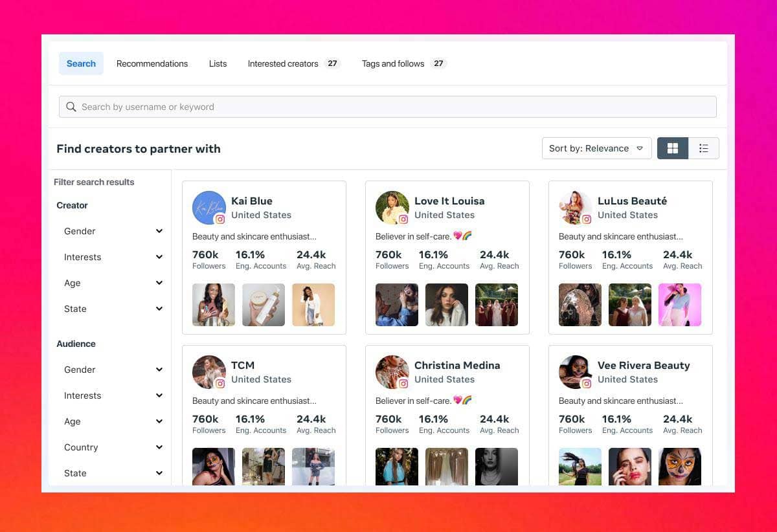Open TCM's profile avatar
Viewport: 777px width, 532px height.
[208, 372]
